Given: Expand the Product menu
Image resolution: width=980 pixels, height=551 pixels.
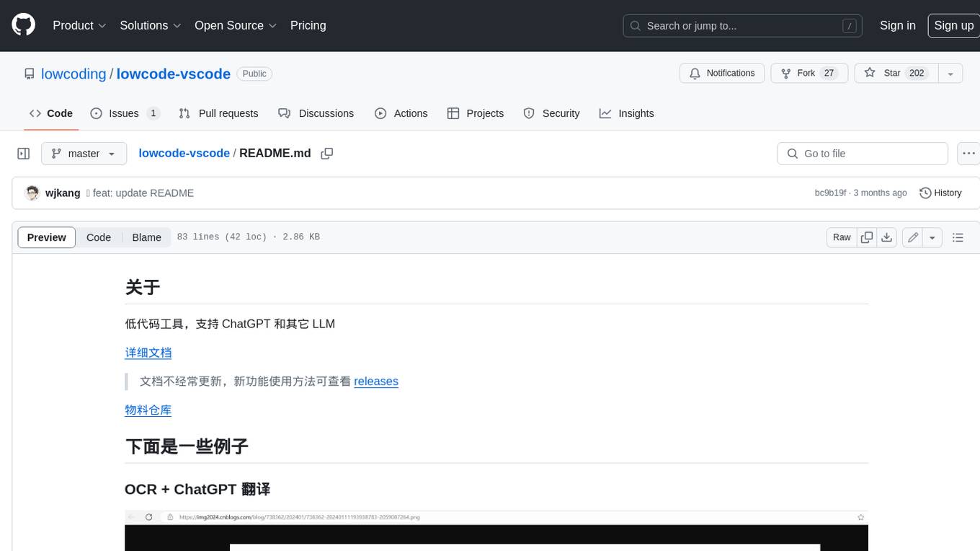Looking at the screenshot, I should tap(79, 25).
